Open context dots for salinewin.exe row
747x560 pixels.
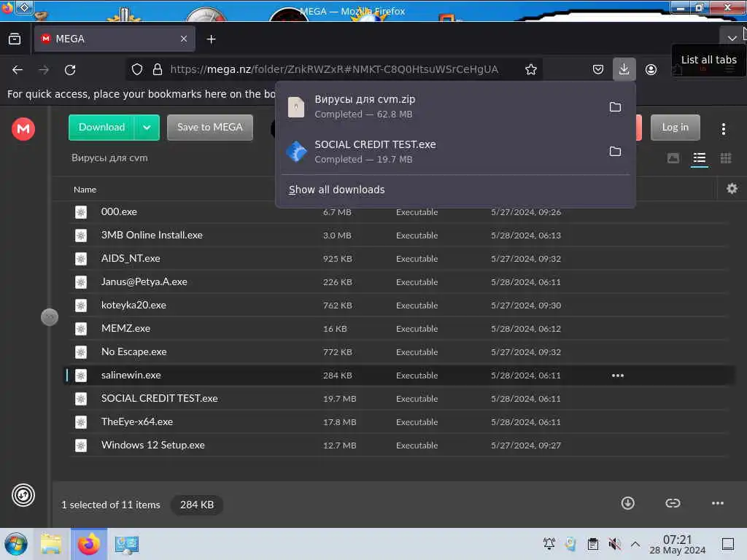tap(617, 376)
